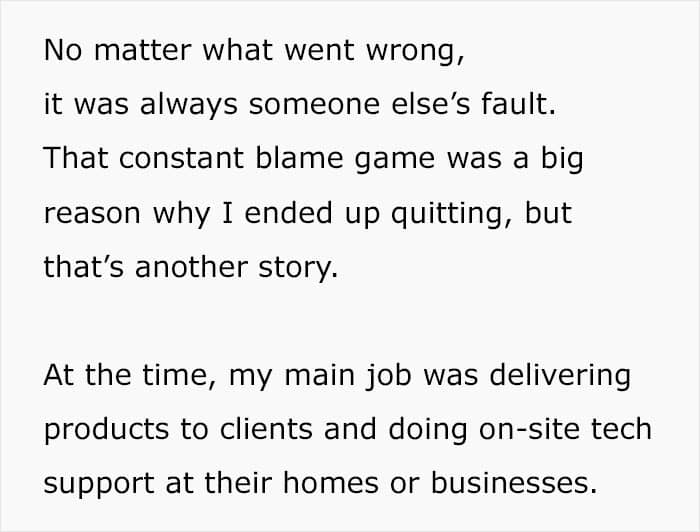Click the word "quitting"
This screenshot has height=532, width=700.
(x=446, y=215)
